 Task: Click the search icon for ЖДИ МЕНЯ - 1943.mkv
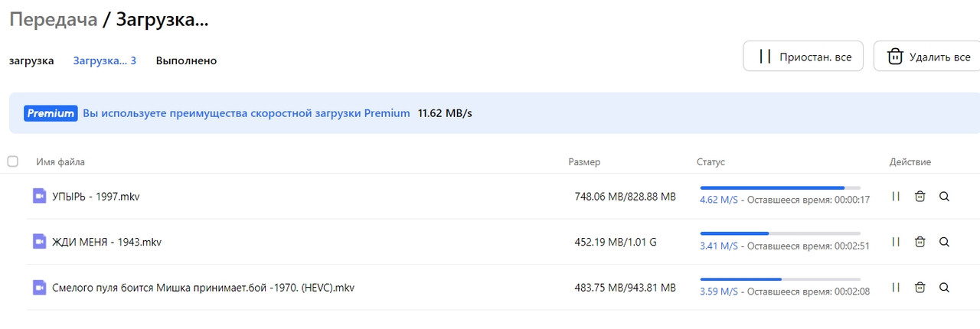click(944, 242)
